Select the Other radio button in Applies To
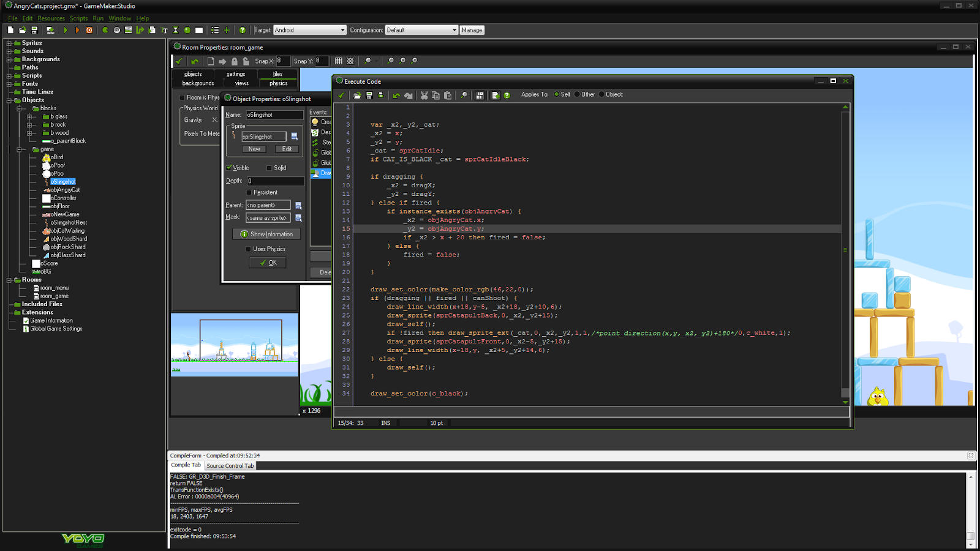The image size is (980, 551). [576, 94]
